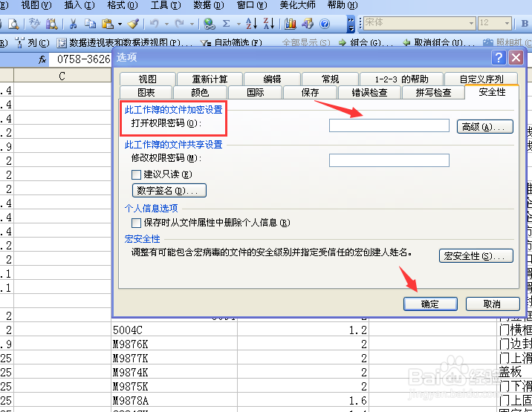
Task: Copy selection with the copy icon
Action: [x=90, y=24]
